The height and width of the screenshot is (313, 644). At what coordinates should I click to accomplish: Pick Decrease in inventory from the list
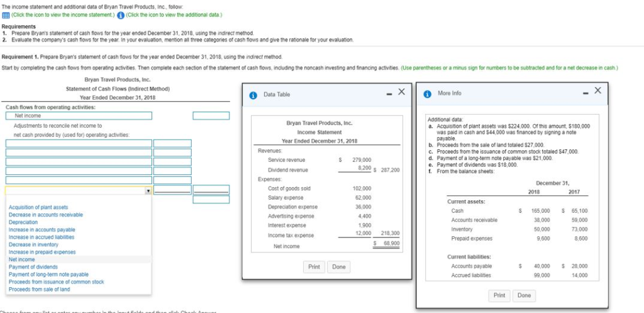click(34, 244)
